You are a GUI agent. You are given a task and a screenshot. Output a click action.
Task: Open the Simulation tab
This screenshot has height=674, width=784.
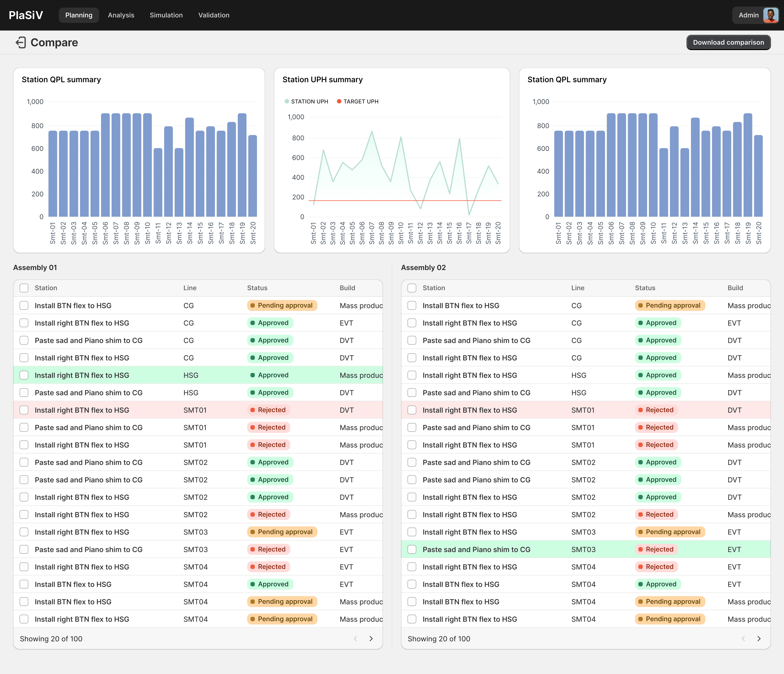tap(166, 15)
